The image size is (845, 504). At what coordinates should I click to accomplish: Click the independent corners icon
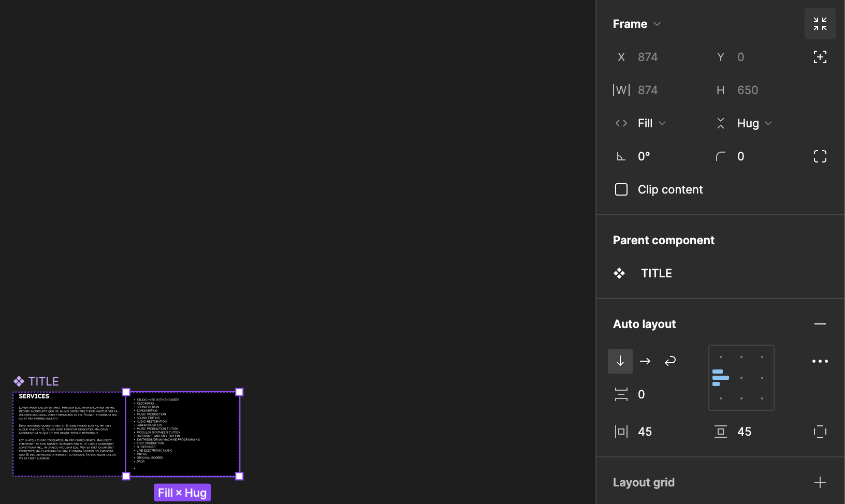[820, 156]
